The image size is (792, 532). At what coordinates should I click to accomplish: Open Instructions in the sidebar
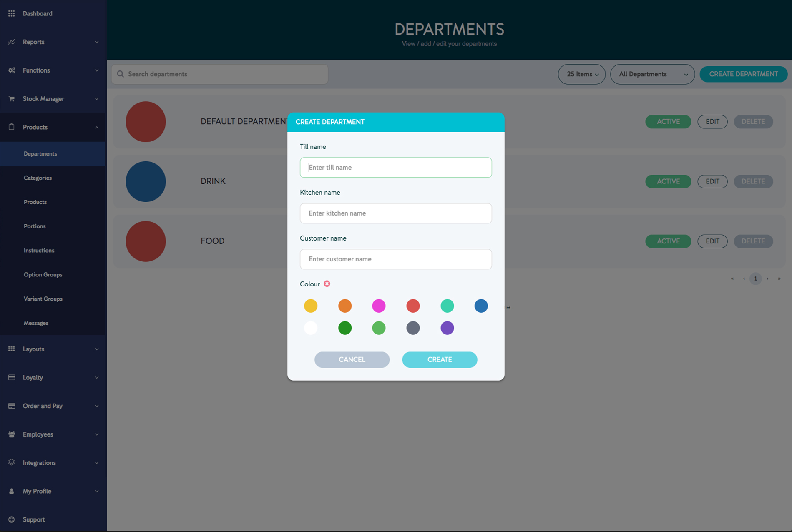point(53,251)
